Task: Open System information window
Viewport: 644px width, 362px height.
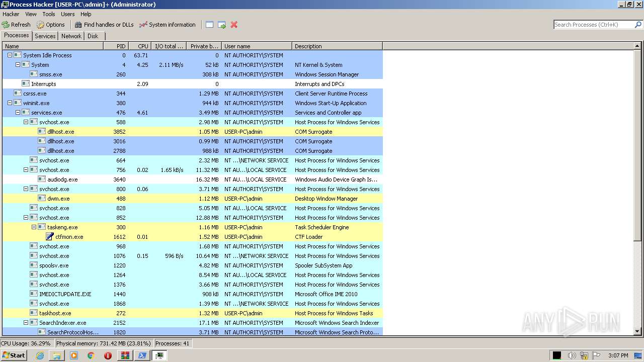Action: pos(168,25)
